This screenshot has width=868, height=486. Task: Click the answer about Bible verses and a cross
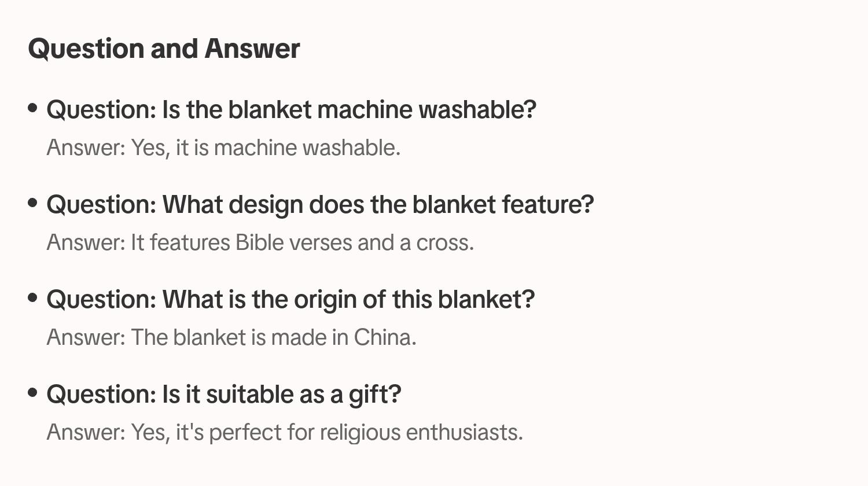260,243
